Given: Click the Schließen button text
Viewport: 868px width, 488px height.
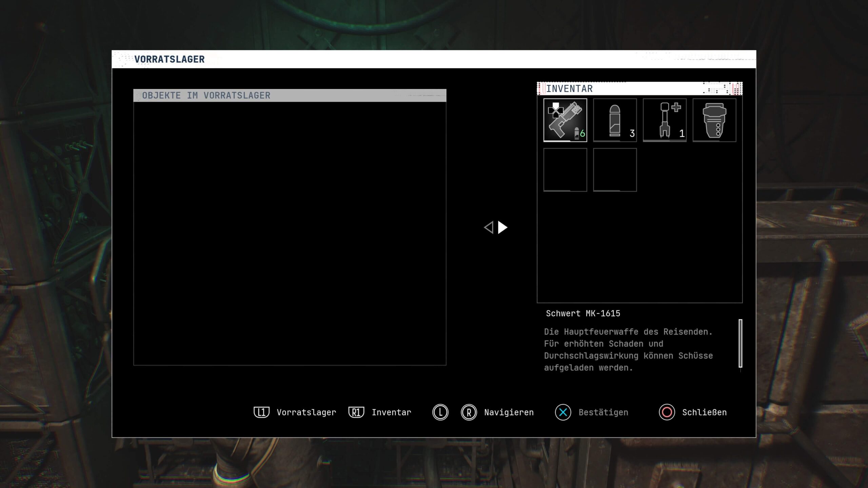Looking at the screenshot, I should point(704,412).
